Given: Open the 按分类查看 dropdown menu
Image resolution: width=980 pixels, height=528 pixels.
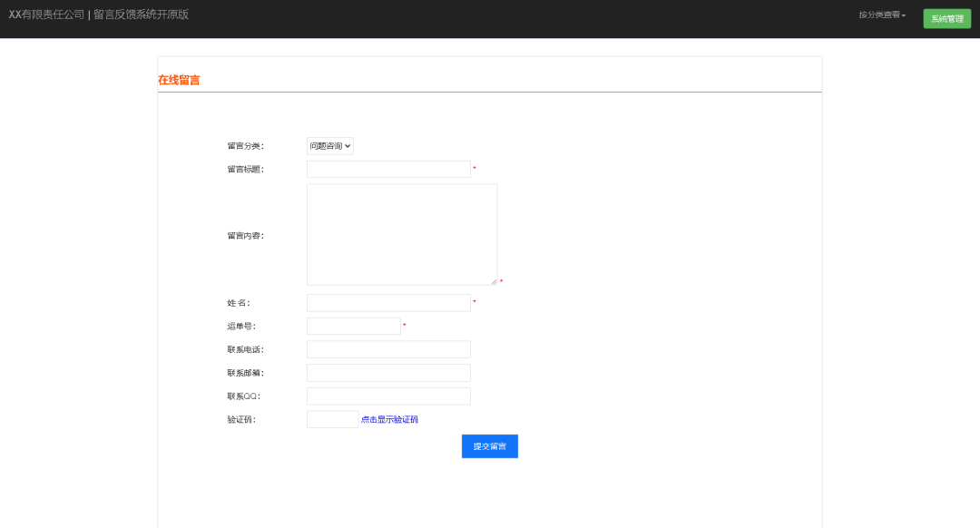Looking at the screenshot, I should 882,15.
